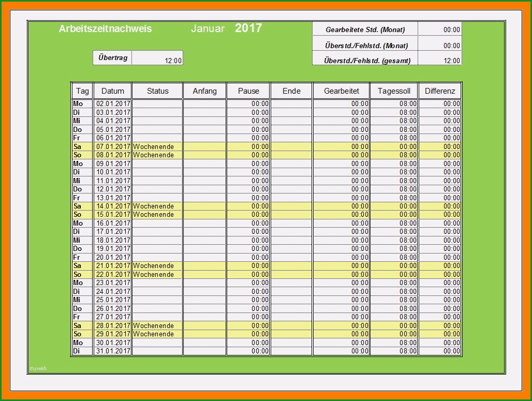
Task: Click the Übertrag value cell showing 12:00
Action: click(x=157, y=57)
